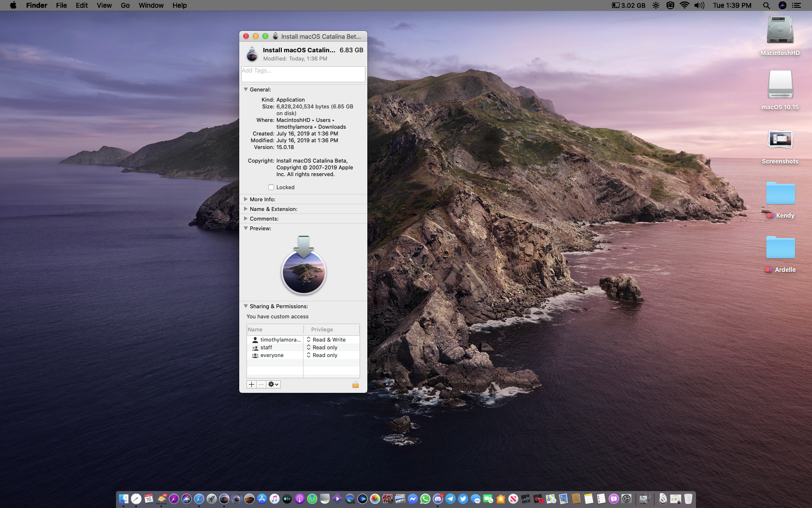Open Photos from the Dock
This screenshot has height=508, width=812.
point(375,499)
